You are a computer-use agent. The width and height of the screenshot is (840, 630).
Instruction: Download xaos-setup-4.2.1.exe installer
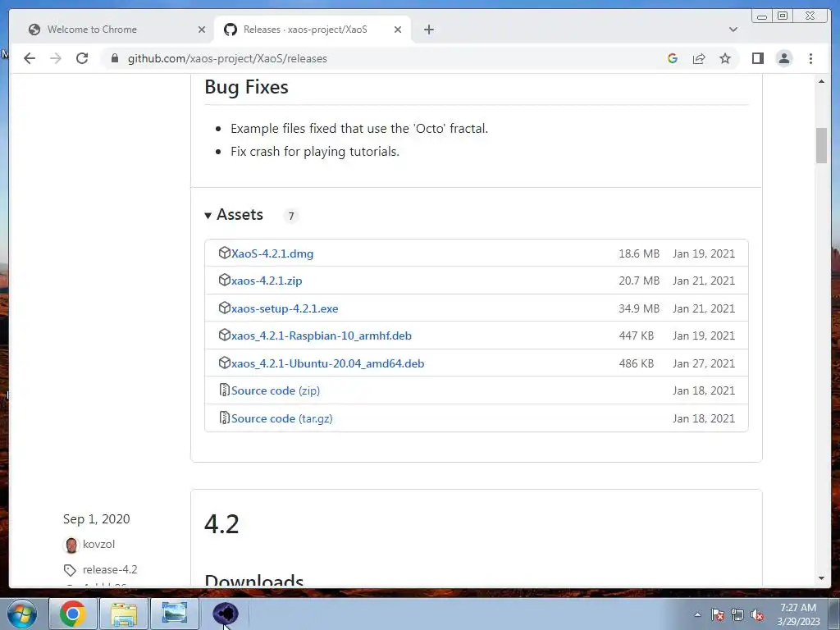285,308
